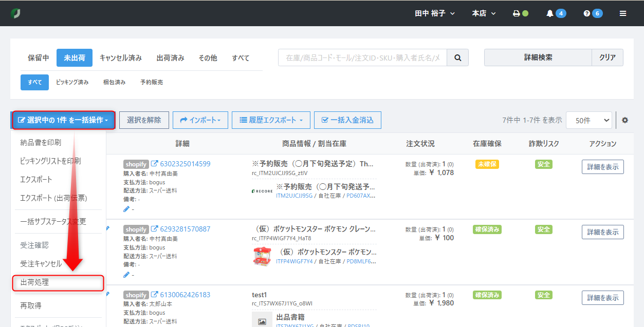
Task: Select ピッキング済み sub-filter
Action: 72,82
